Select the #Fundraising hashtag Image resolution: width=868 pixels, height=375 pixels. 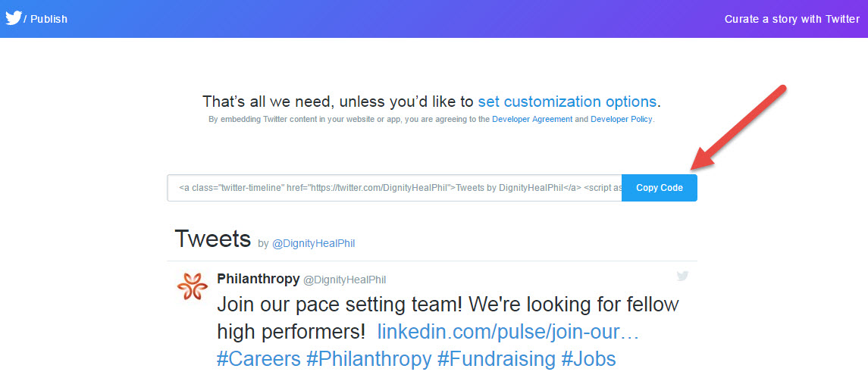click(496, 358)
